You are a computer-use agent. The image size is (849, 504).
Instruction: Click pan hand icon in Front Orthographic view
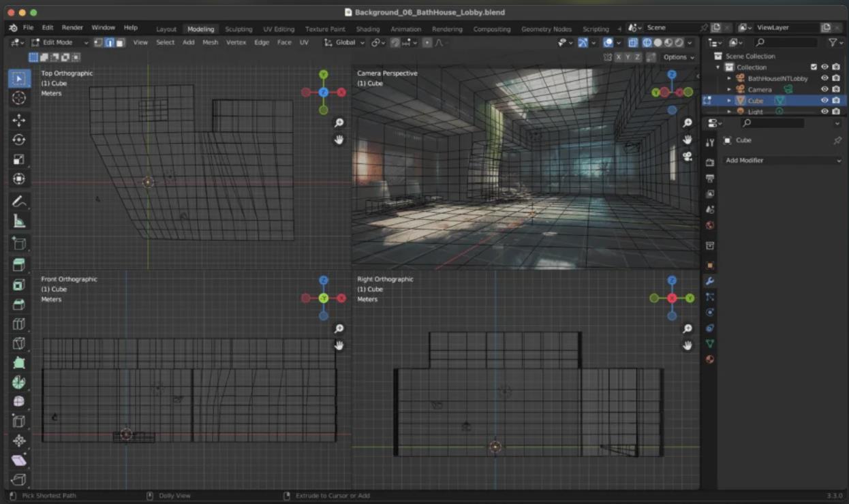(x=339, y=345)
